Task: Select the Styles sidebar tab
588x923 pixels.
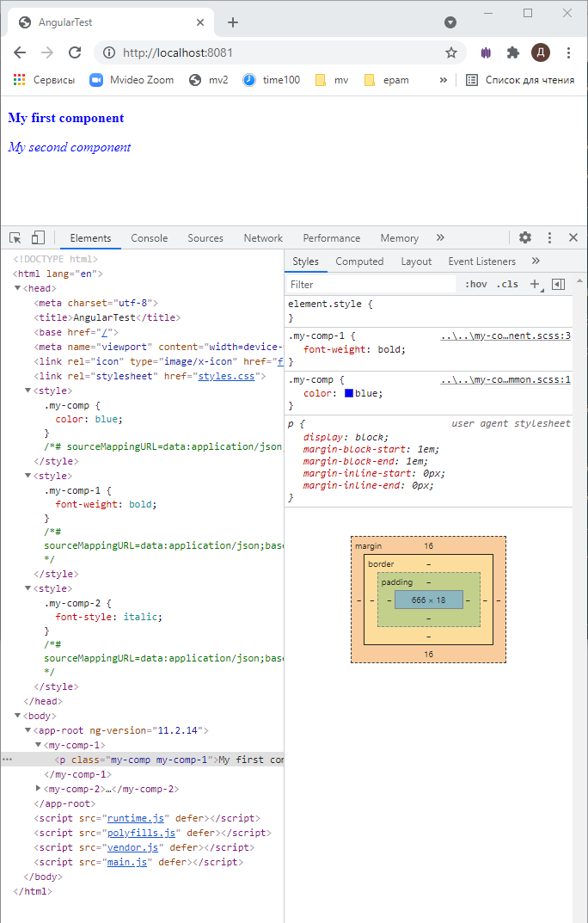Action: (305, 262)
